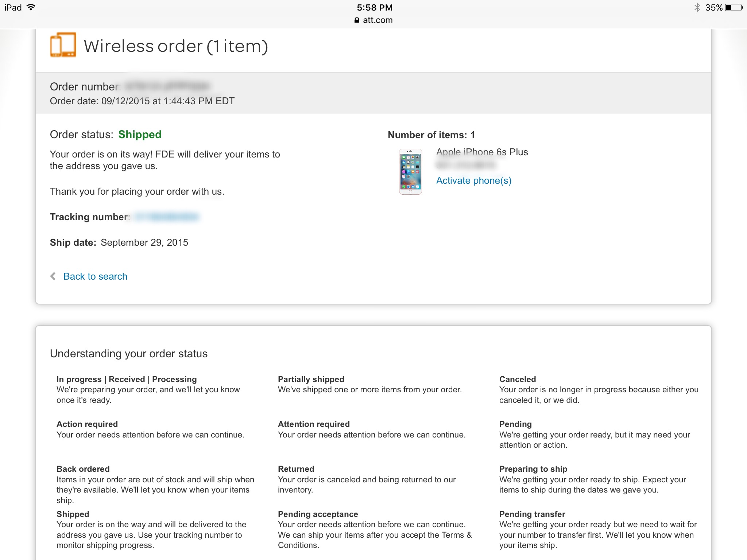
Task: Tap the att.com address bar
Action: [x=373, y=20]
